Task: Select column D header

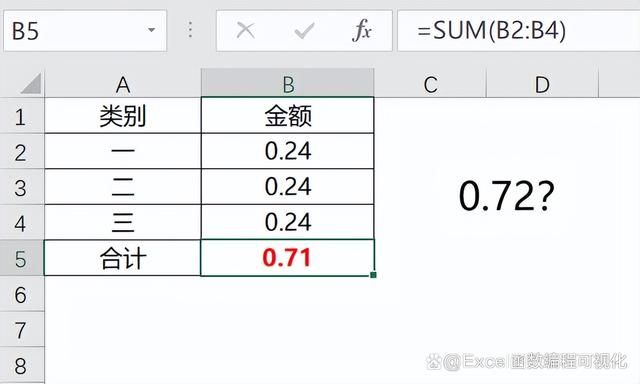Action: (542, 84)
